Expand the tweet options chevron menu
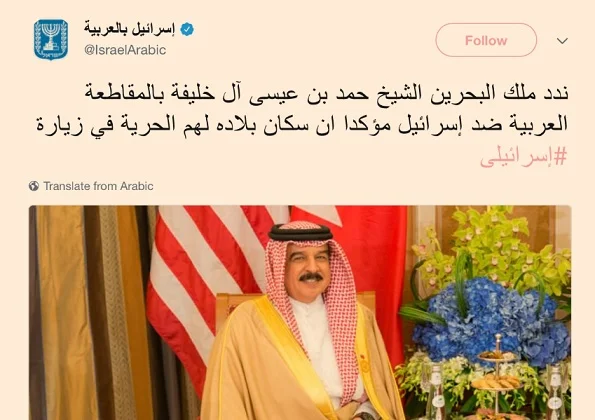Viewport: 595px width, 420px height. click(x=562, y=41)
